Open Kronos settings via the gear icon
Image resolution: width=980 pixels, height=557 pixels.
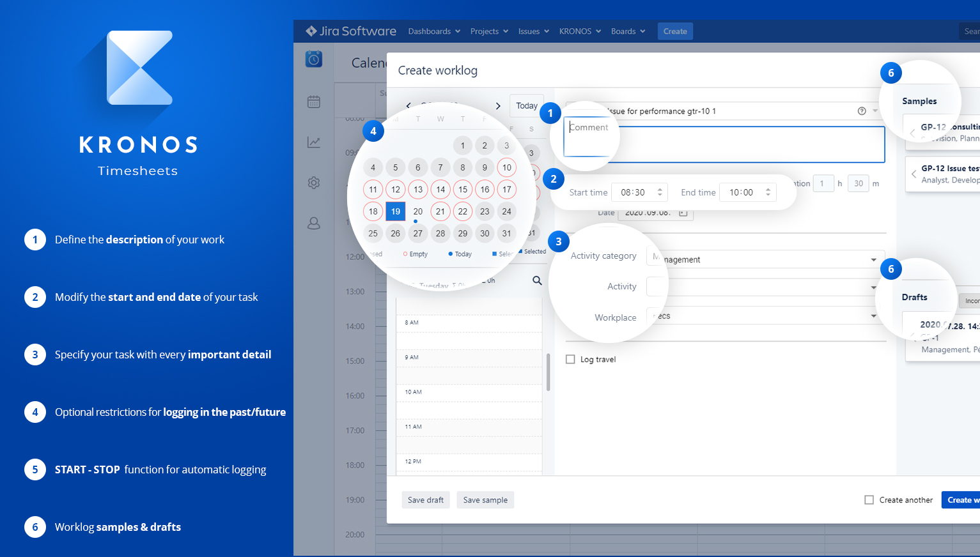pos(313,182)
